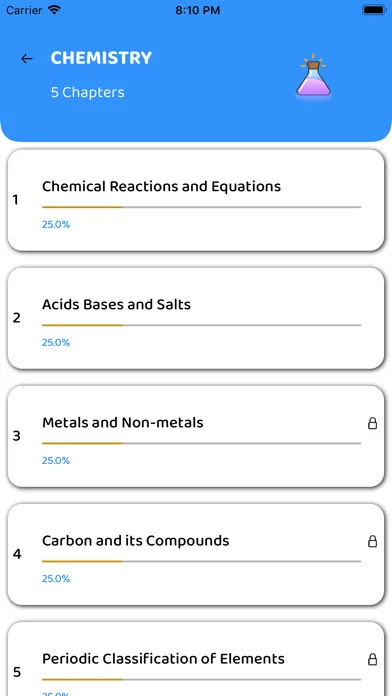This screenshot has width=392, height=696.
Task: Click the chapter number 2
Action: [16, 318]
